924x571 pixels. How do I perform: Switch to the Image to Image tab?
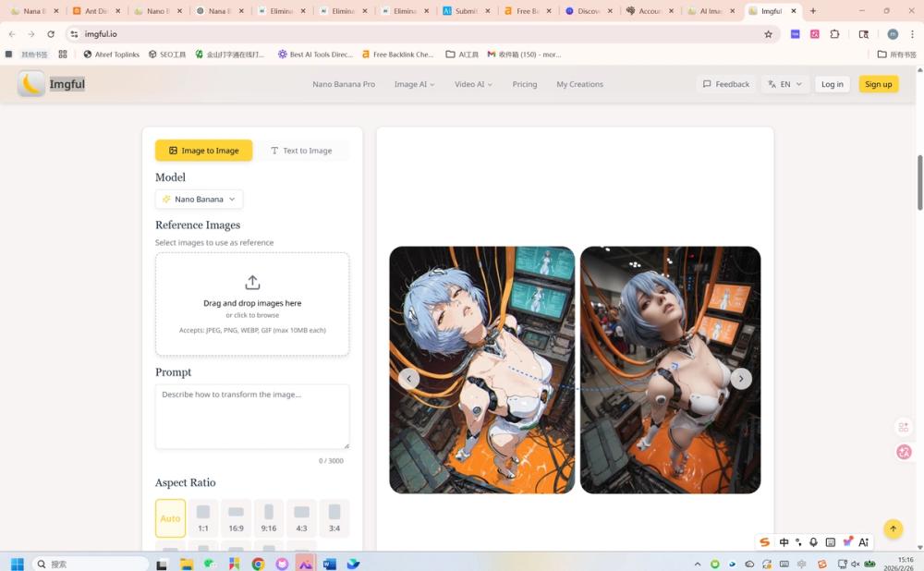click(204, 151)
